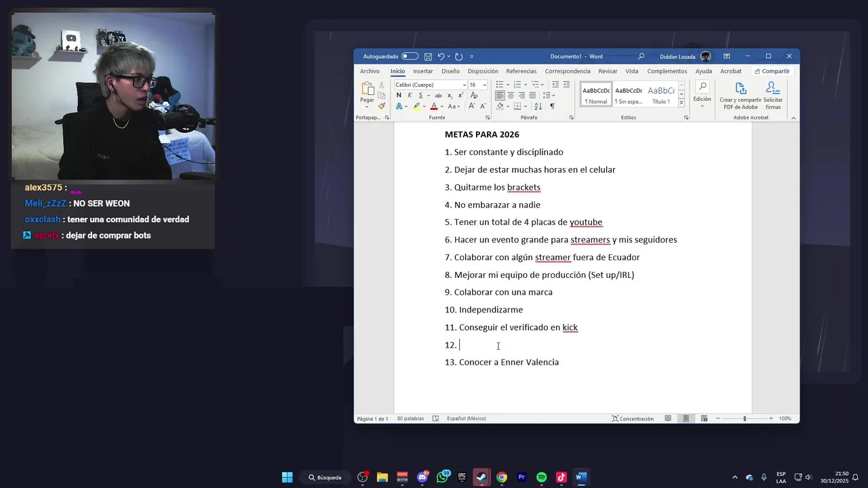Click the Shading paint bucket icon

point(500,106)
